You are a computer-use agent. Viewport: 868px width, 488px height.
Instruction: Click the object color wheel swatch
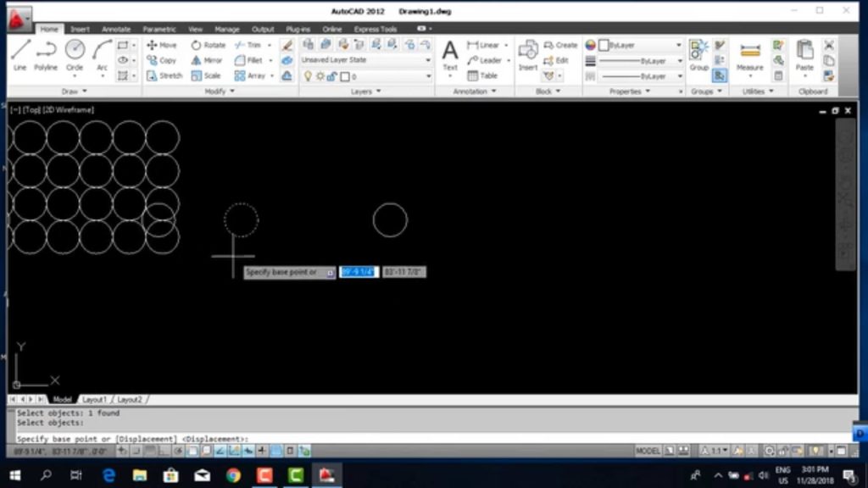click(x=590, y=45)
